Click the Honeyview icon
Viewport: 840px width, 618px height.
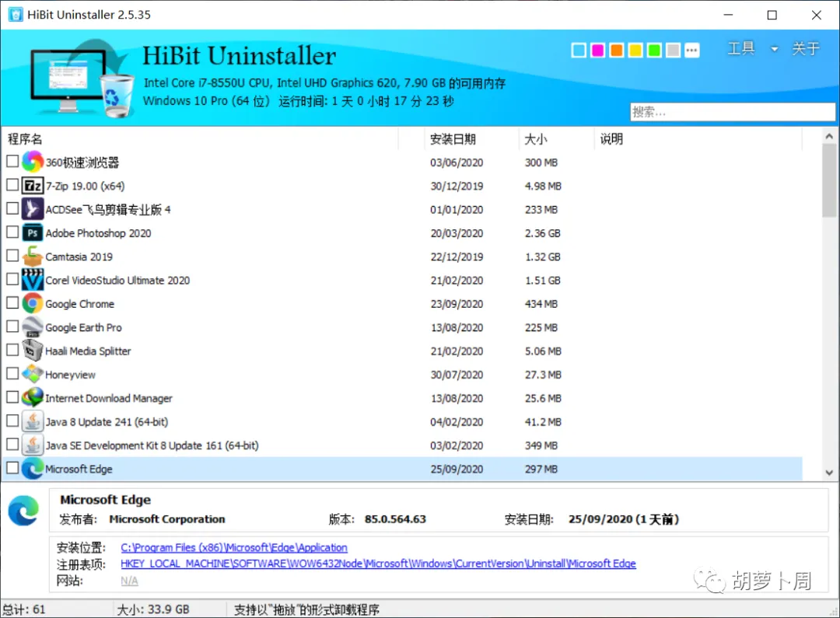click(32, 374)
